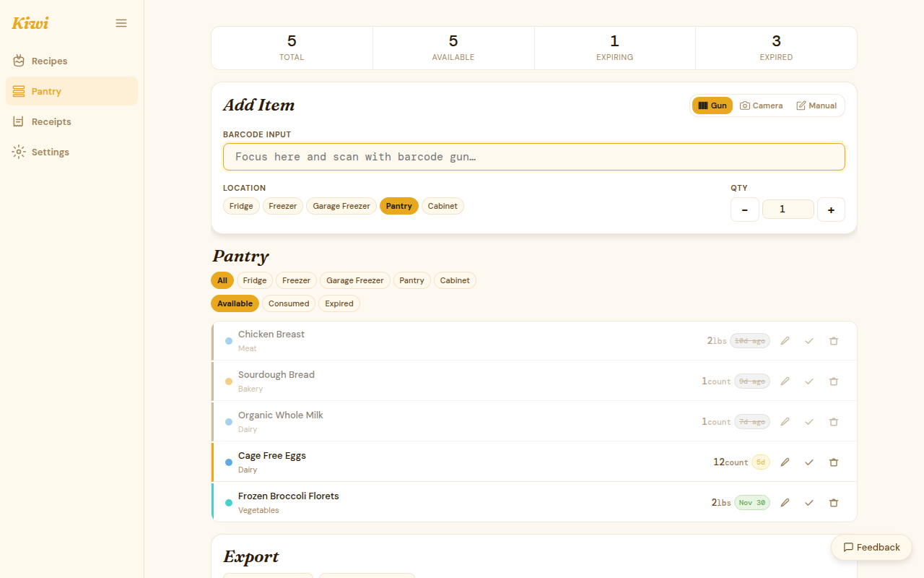924x578 pixels.
Task: Click the trash icon for Frozen Broccoli
Action: tap(834, 503)
